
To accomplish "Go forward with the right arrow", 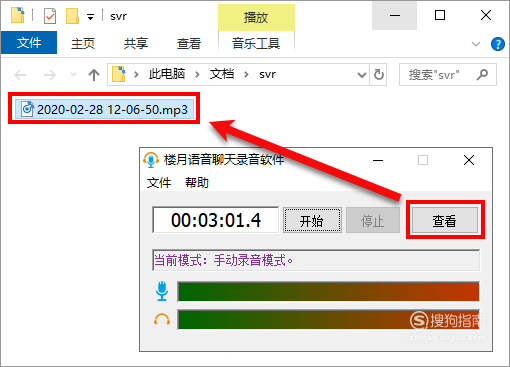I will pos(50,75).
